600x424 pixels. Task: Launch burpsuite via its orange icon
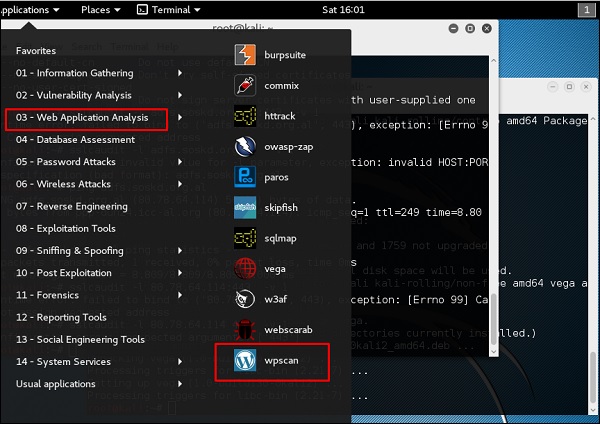pos(245,55)
